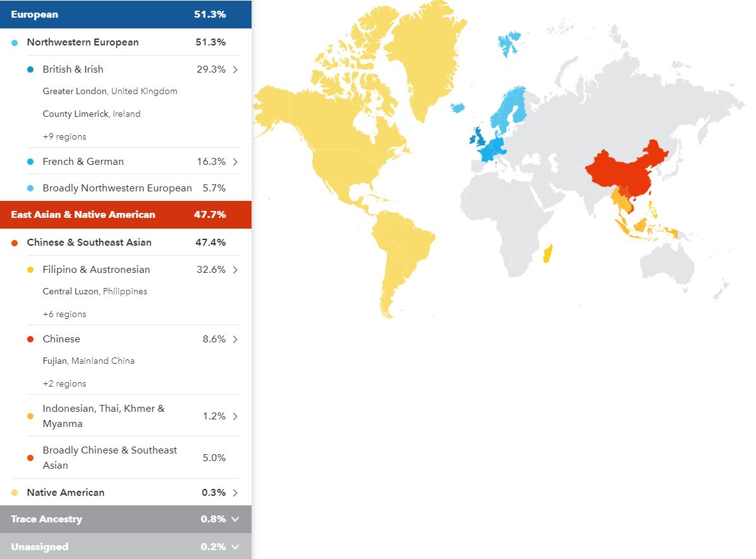Open French & German details arrow
756x559 pixels.
click(x=235, y=162)
